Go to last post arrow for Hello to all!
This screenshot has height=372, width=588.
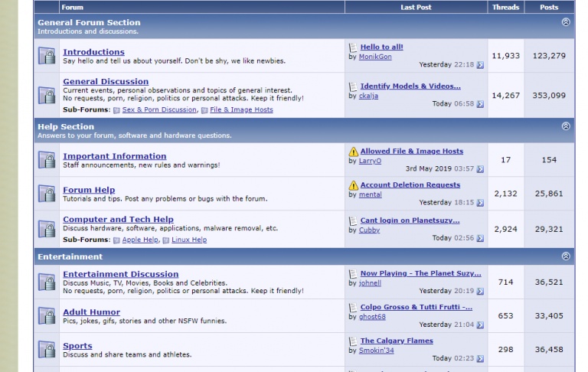click(480, 65)
